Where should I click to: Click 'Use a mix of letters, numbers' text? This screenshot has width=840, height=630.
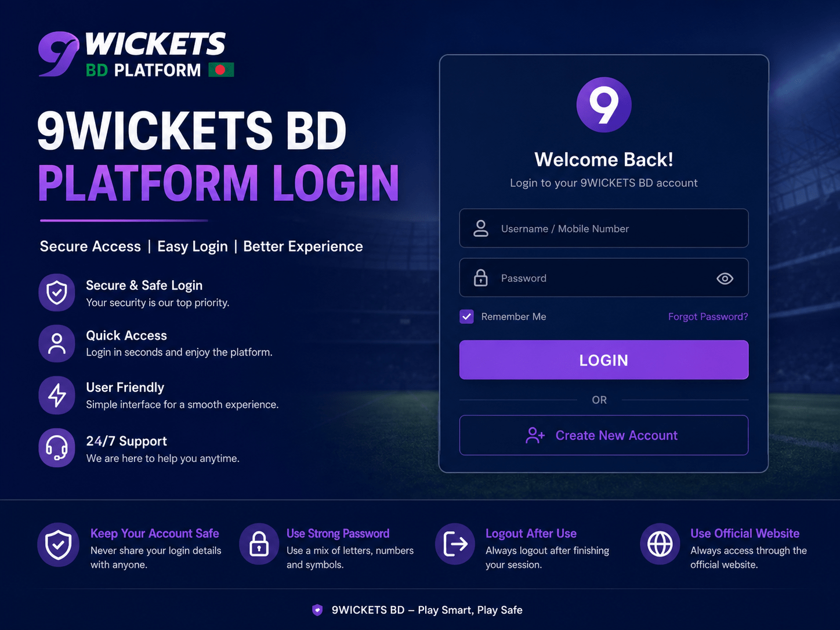tap(350, 551)
